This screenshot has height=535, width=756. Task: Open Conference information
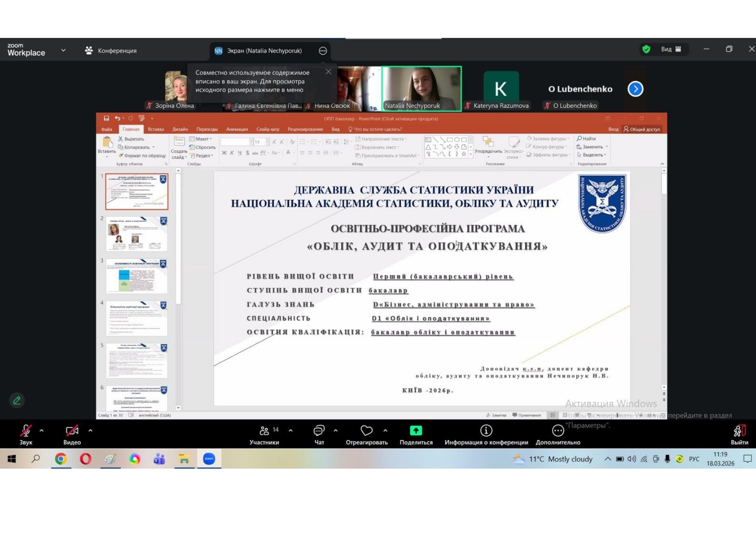coord(486,435)
